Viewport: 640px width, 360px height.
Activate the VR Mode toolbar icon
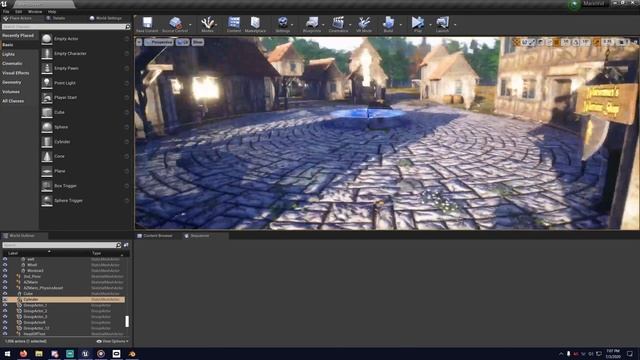click(x=364, y=22)
